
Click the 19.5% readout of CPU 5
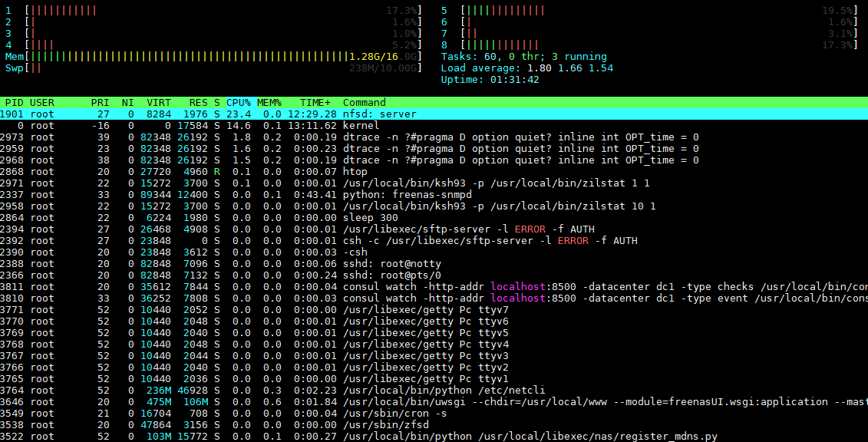tap(837, 11)
